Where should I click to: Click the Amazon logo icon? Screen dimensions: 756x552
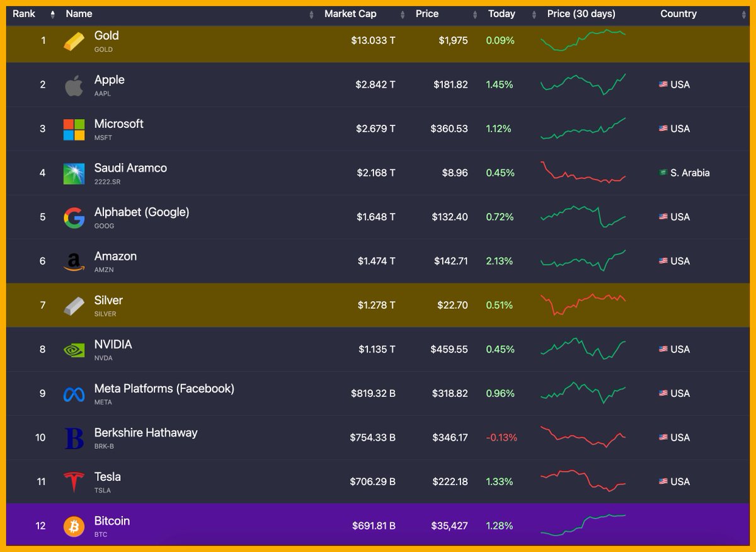tap(74, 262)
